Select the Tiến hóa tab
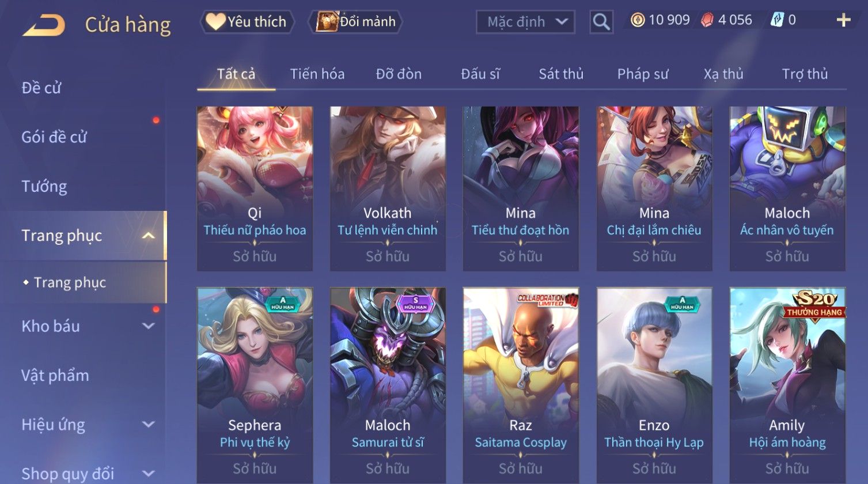868x484 pixels. tap(317, 74)
